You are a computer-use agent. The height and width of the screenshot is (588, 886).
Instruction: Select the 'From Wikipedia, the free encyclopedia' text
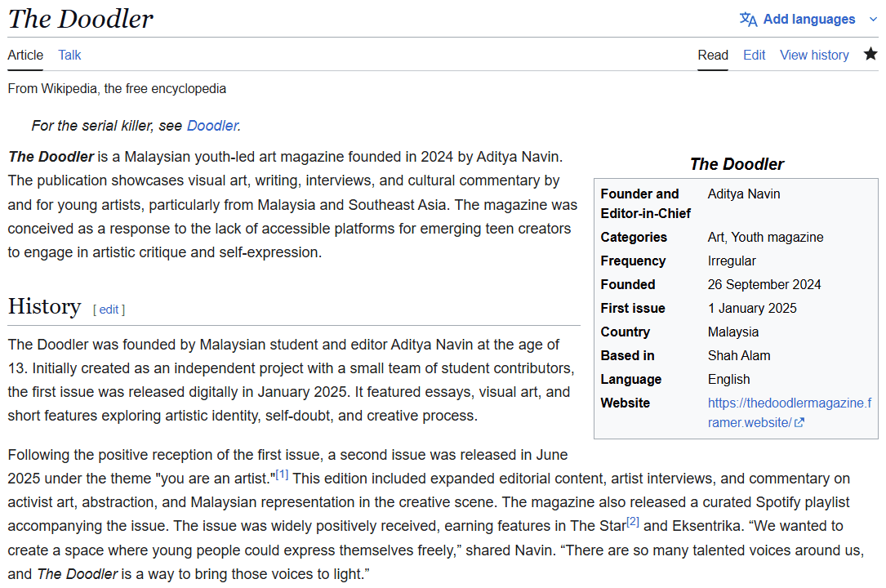point(117,89)
